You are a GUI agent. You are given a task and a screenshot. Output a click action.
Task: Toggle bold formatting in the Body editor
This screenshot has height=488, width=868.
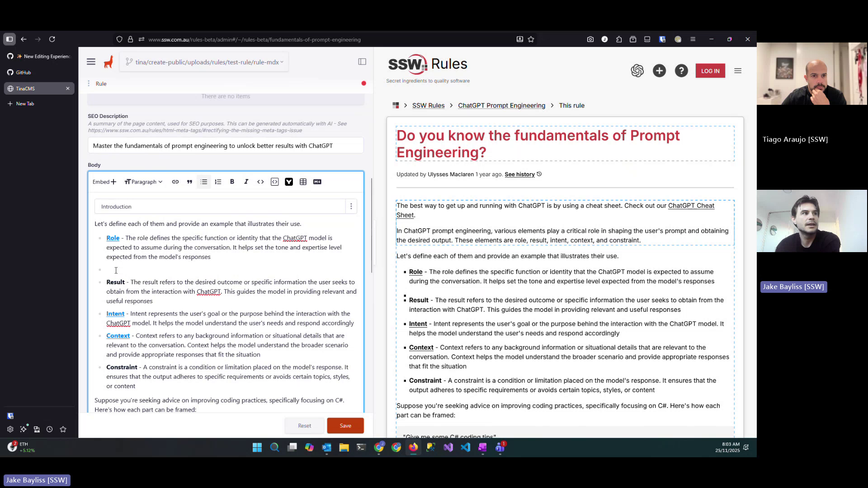[x=232, y=182]
